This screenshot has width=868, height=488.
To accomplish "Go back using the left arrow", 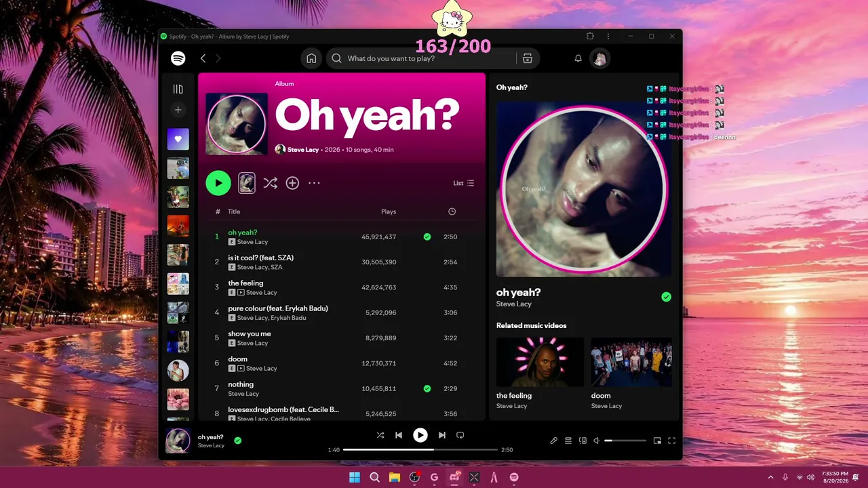I will [203, 58].
